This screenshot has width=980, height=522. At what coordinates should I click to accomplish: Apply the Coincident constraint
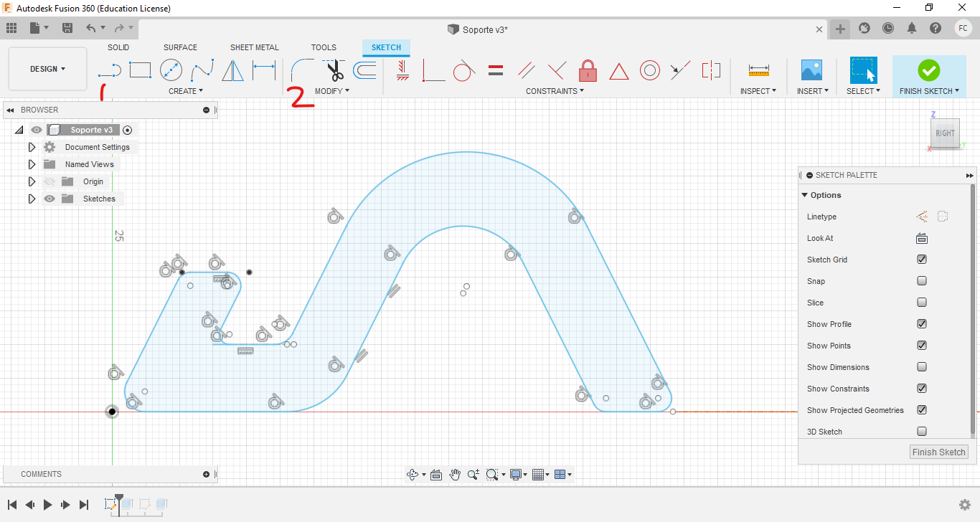pyautogui.click(x=433, y=70)
